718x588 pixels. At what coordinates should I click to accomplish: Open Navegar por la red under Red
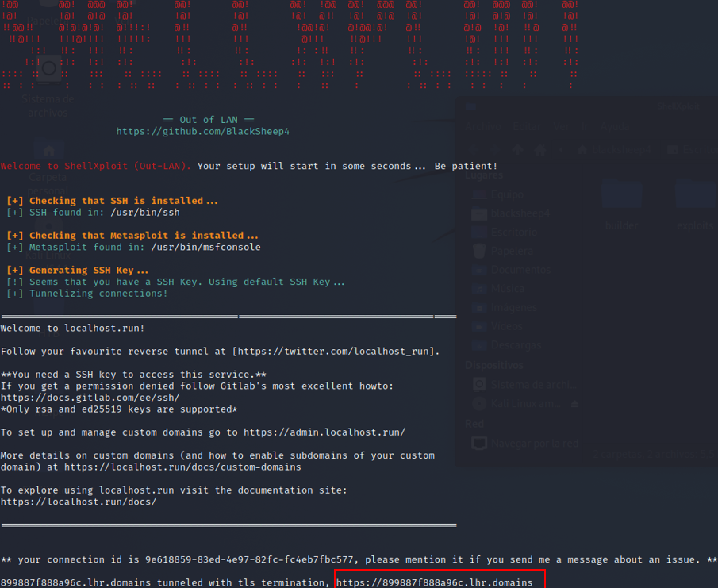(535, 443)
